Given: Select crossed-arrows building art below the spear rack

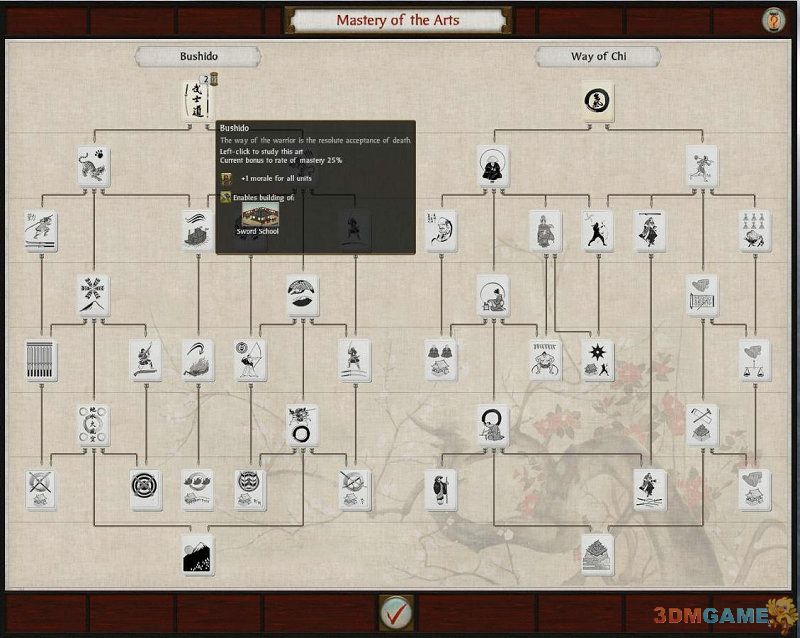Looking at the screenshot, I should 41,490.
